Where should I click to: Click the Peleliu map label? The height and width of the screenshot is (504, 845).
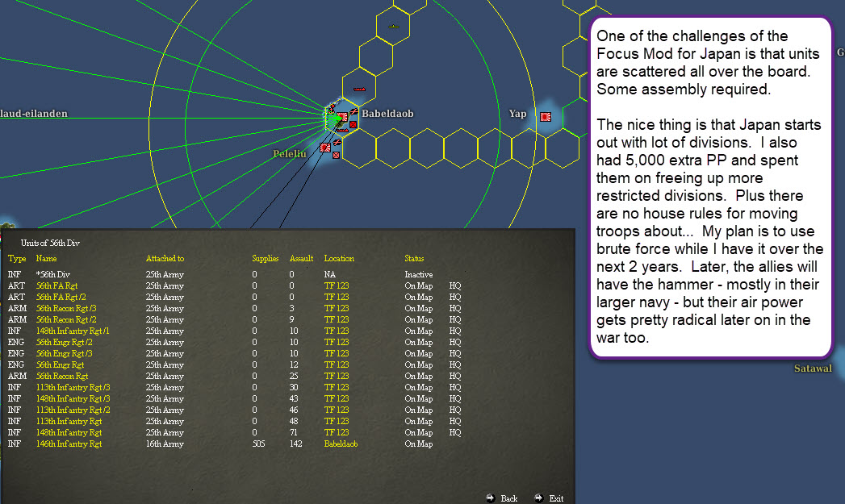point(290,154)
